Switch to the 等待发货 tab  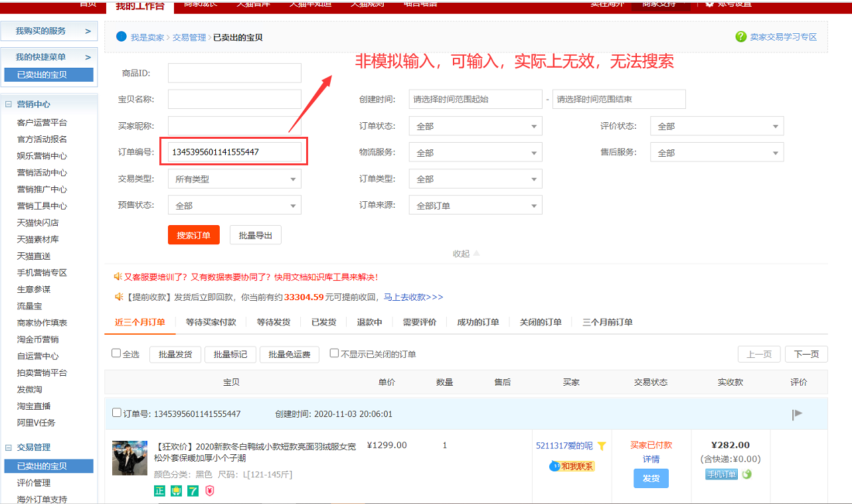274,322
